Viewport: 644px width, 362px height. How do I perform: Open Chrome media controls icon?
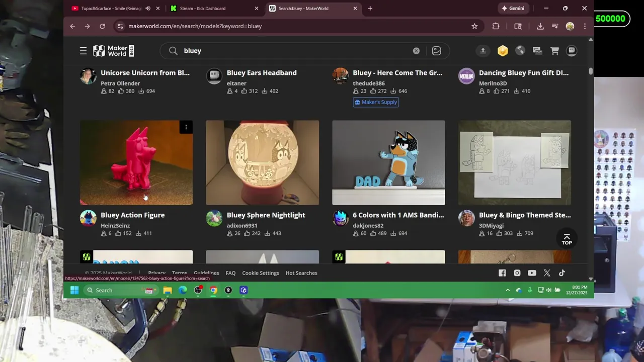click(x=555, y=26)
